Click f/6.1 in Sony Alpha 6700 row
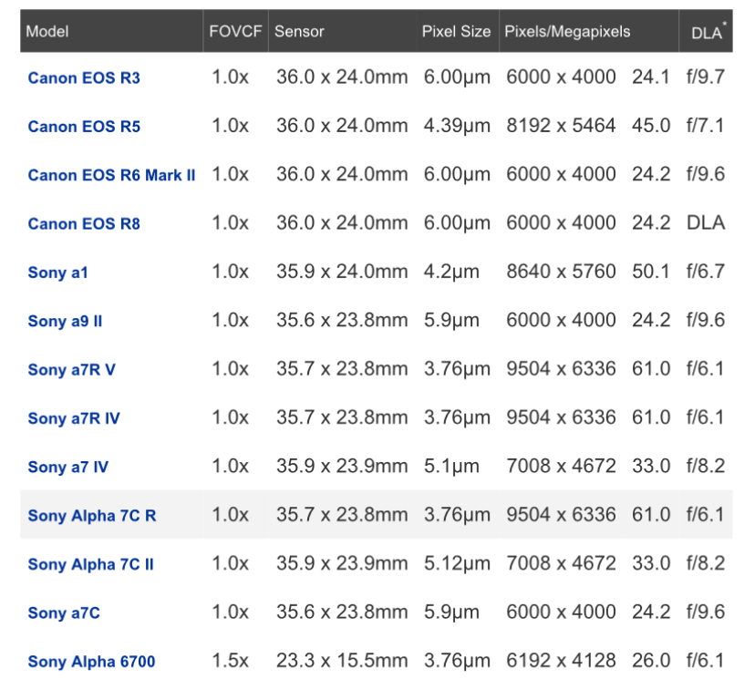Image resolution: width=755 pixels, height=700 pixels. click(705, 661)
